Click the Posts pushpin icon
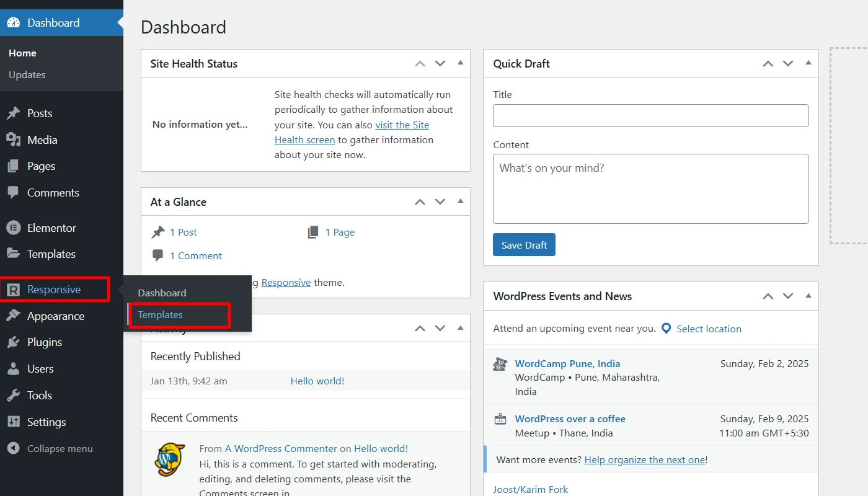Viewport: 868px width, 496px height. point(13,113)
